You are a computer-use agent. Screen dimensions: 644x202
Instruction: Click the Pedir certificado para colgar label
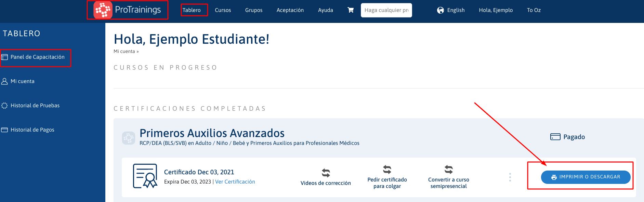[387, 183]
